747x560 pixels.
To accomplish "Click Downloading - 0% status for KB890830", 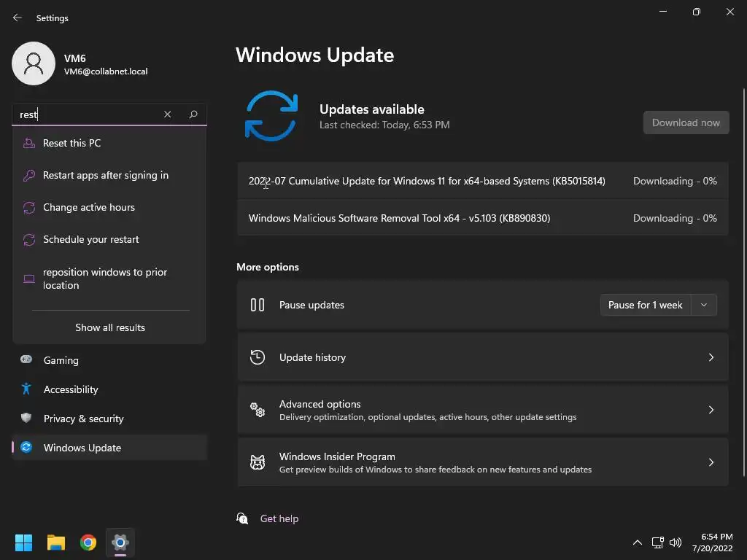I will pos(675,218).
